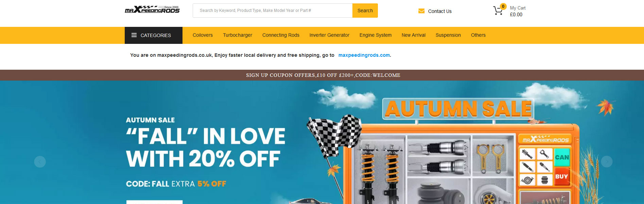This screenshot has height=204, width=644.
Task: Expand the Others menu item
Action: (478, 35)
